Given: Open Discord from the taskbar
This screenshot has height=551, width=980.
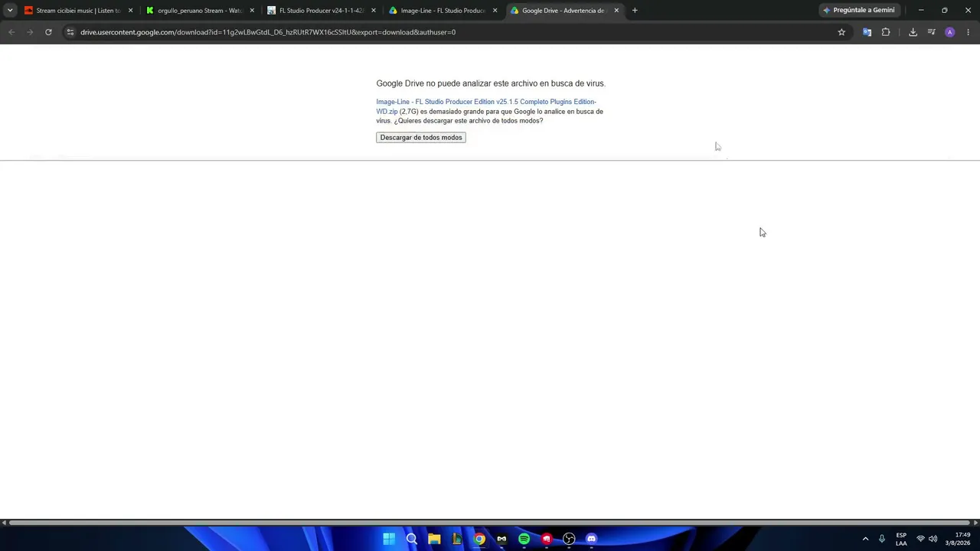Looking at the screenshot, I should point(591,539).
